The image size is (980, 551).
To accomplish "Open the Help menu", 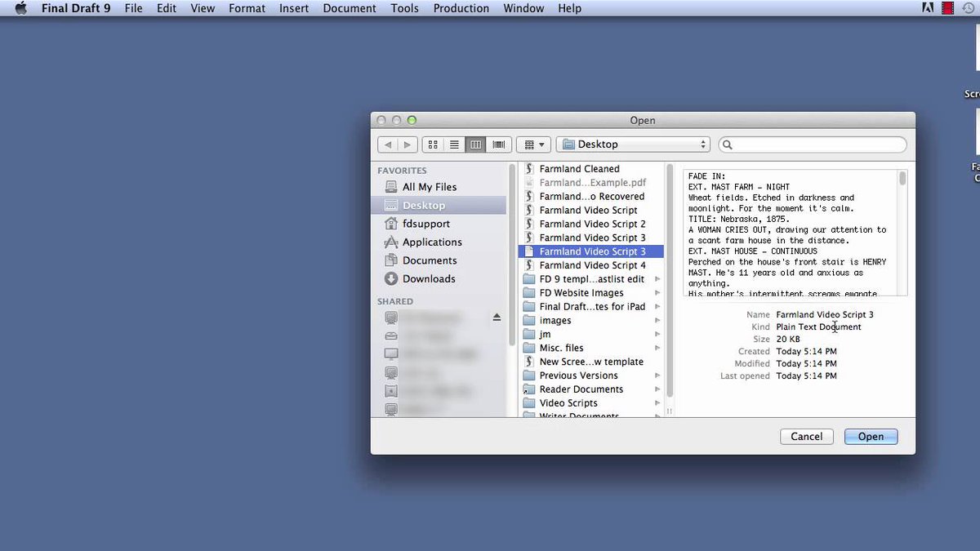I will [x=570, y=8].
